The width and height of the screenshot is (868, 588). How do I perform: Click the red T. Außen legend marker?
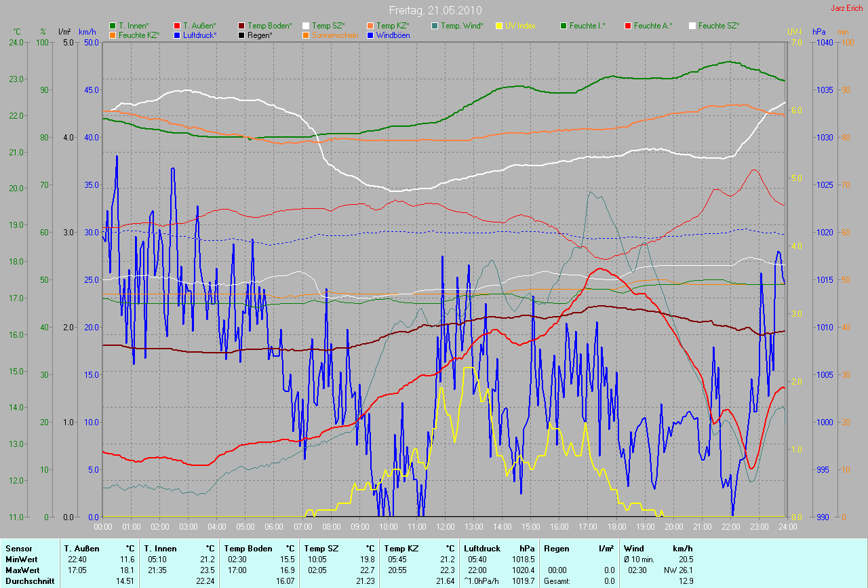(177, 26)
